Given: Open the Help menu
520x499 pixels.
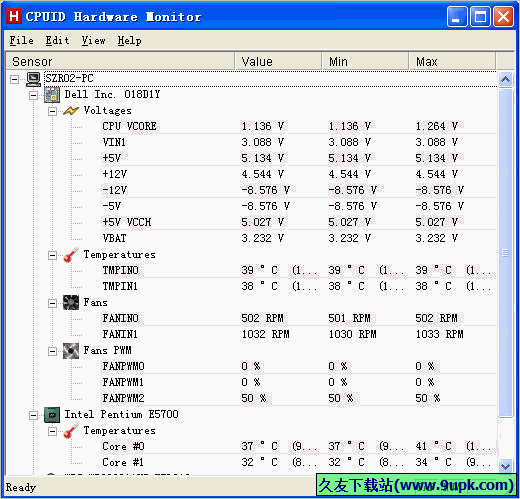Looking at the screenshot, I should [x=130, y=41].
